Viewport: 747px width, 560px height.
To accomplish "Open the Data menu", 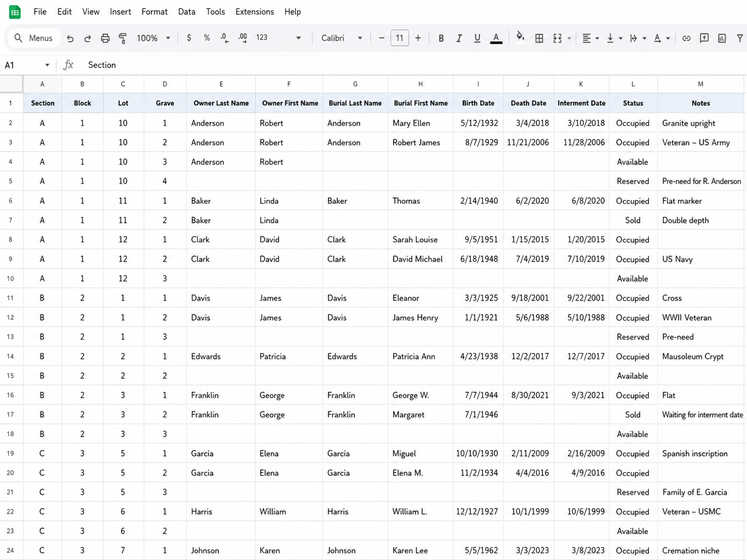I will [187, 11].
